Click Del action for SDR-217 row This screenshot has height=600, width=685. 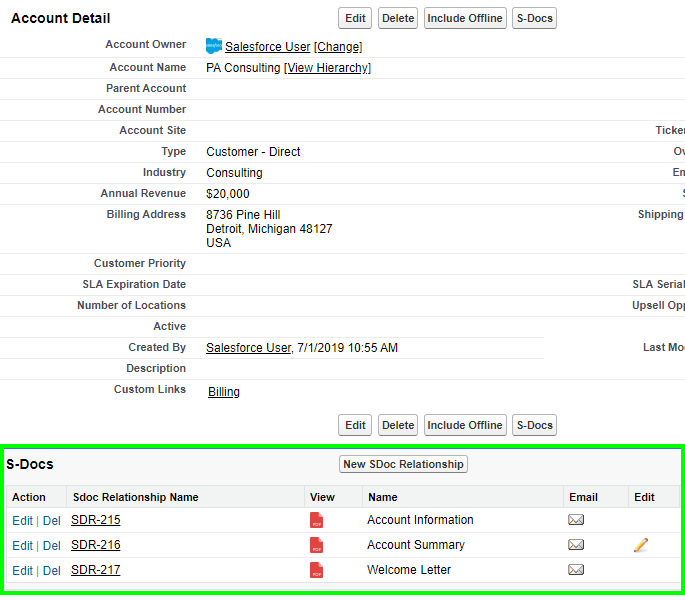click(x=52, y=571)
